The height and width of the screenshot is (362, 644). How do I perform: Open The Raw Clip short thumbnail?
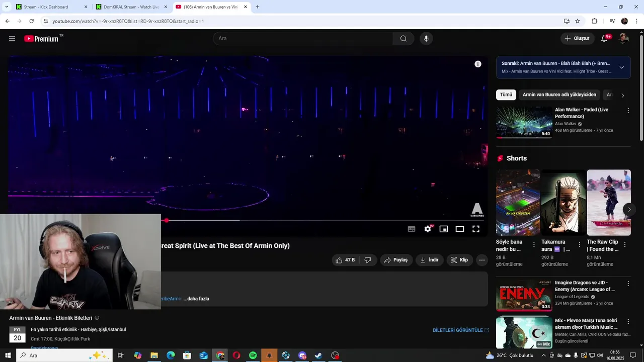coord(609,203)
